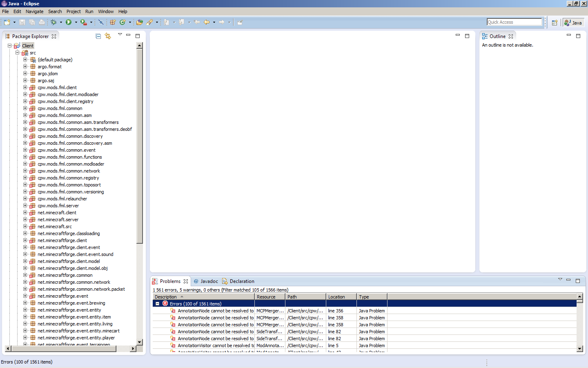The width and height of the screenshot is (588, 368).
Task: Click the Run External Tools icon
Action: pos(83,22)
